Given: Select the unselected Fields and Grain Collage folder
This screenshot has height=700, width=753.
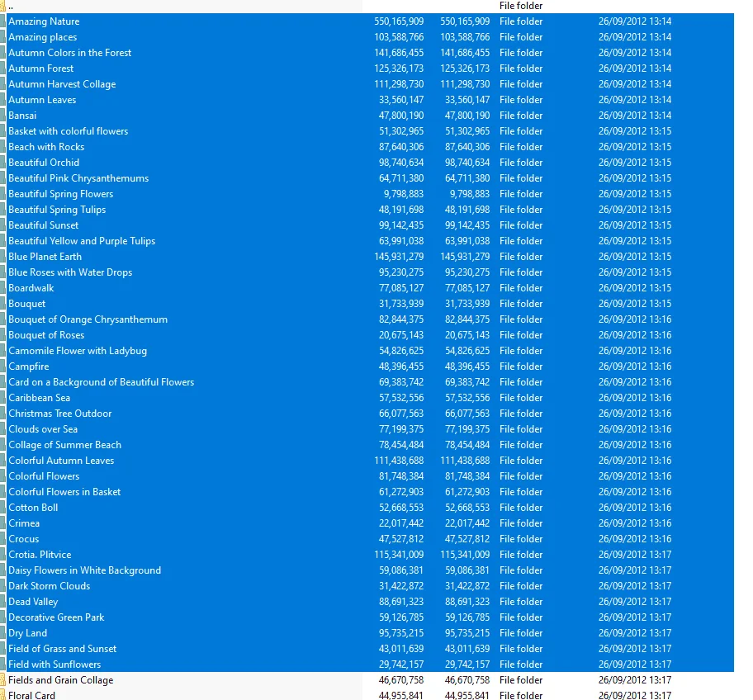Looking at the screenshot, I should (60, 680).
